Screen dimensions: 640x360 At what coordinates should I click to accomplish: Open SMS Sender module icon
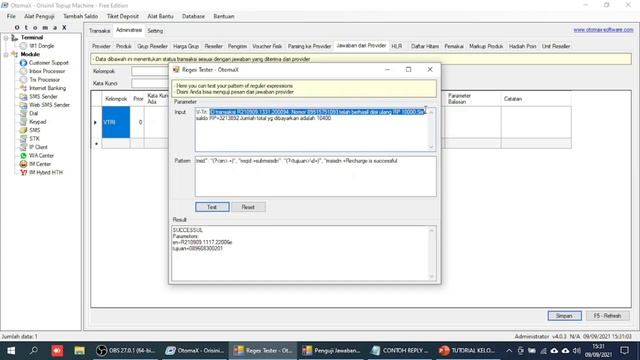point(23,97)
